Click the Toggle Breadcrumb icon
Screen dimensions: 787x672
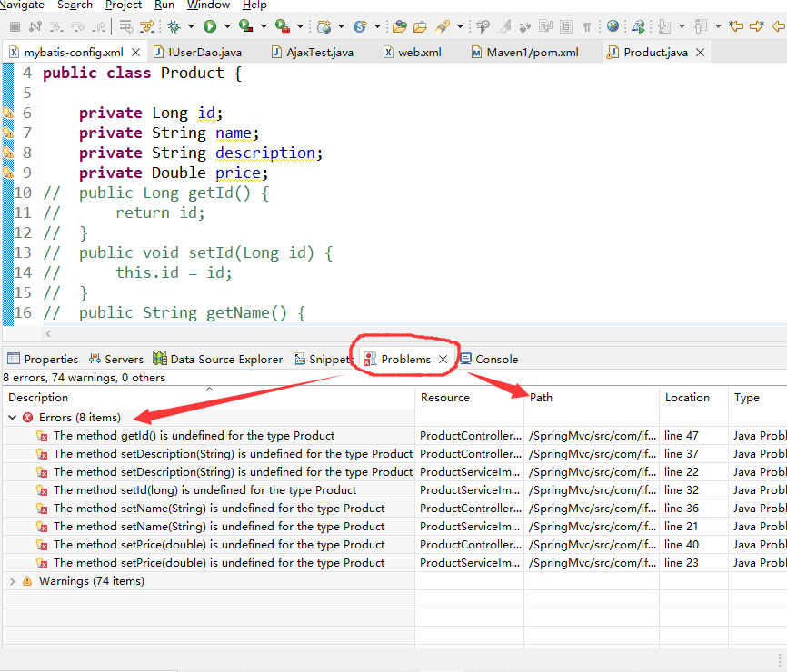tap(483, 26)
